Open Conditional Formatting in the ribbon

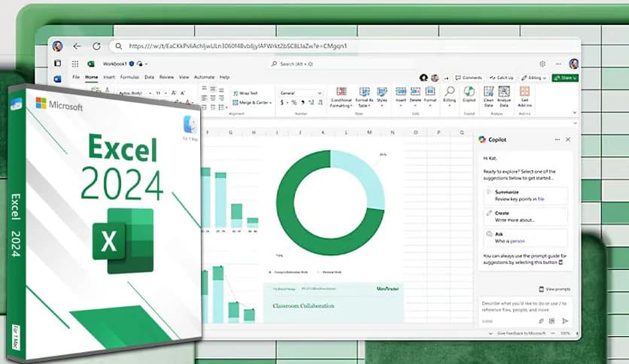pyautogui.click(x=341, y=95)
